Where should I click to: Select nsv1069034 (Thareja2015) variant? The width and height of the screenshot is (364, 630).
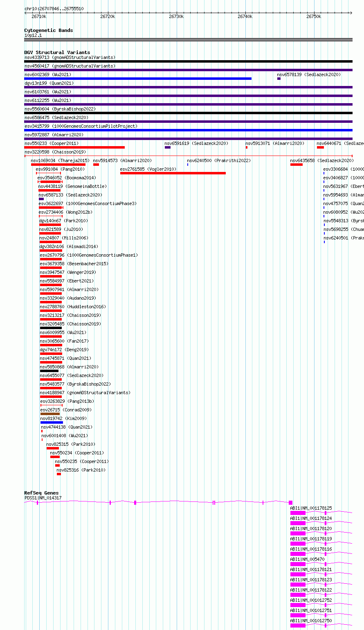(x=60, y=160)
